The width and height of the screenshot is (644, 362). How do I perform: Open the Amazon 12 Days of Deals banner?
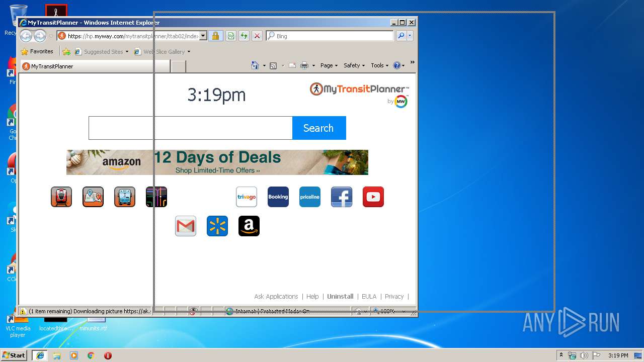click(217, 162)
